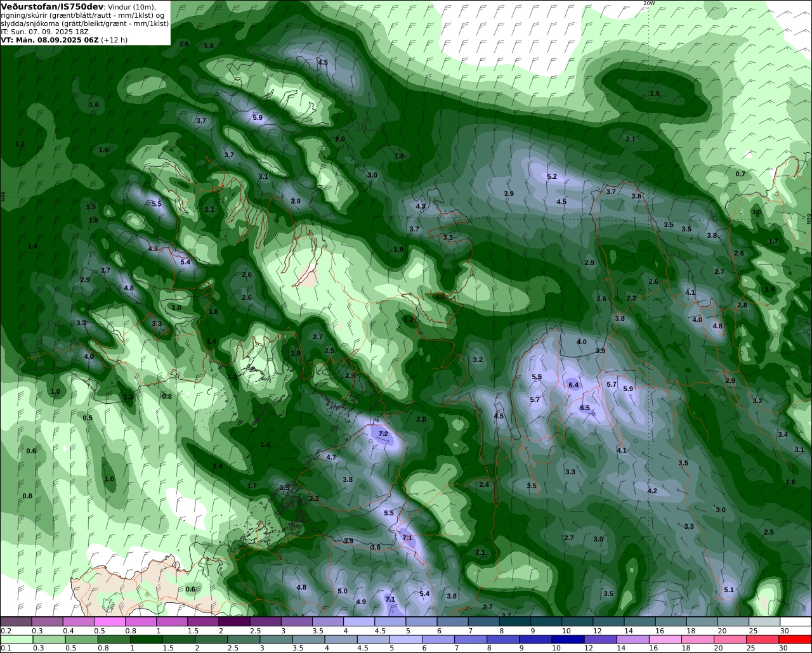Screen dimensions: 812x653
Task: Select upper legend swatch between 0.2 and 0.3
Action: pyautogui.click(x=16, y=622)
